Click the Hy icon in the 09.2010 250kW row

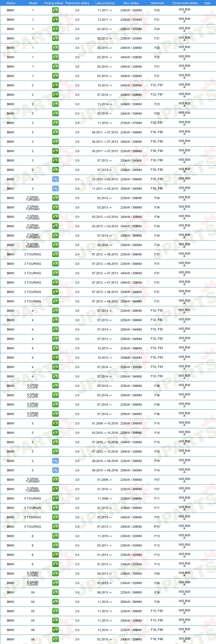coord(55,470)
